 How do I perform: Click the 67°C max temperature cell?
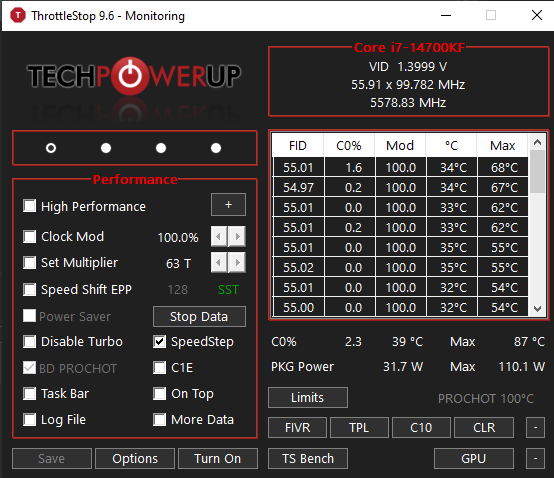[x=503, y=188]
